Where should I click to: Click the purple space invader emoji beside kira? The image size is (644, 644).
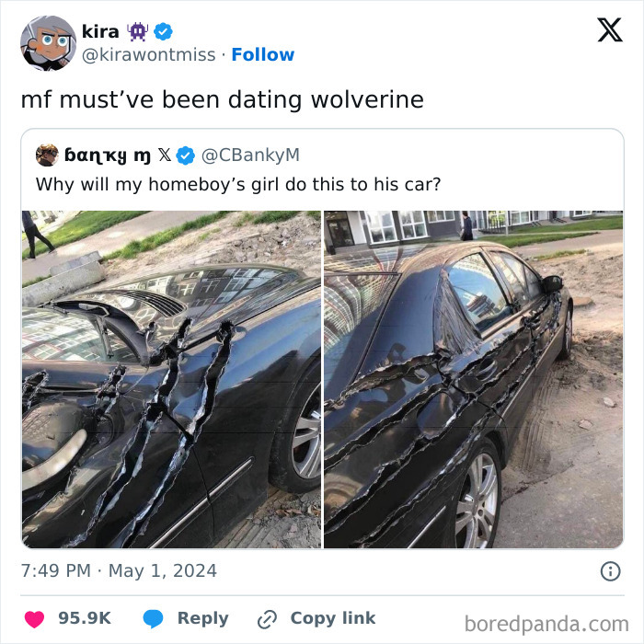tap(139, 31)
